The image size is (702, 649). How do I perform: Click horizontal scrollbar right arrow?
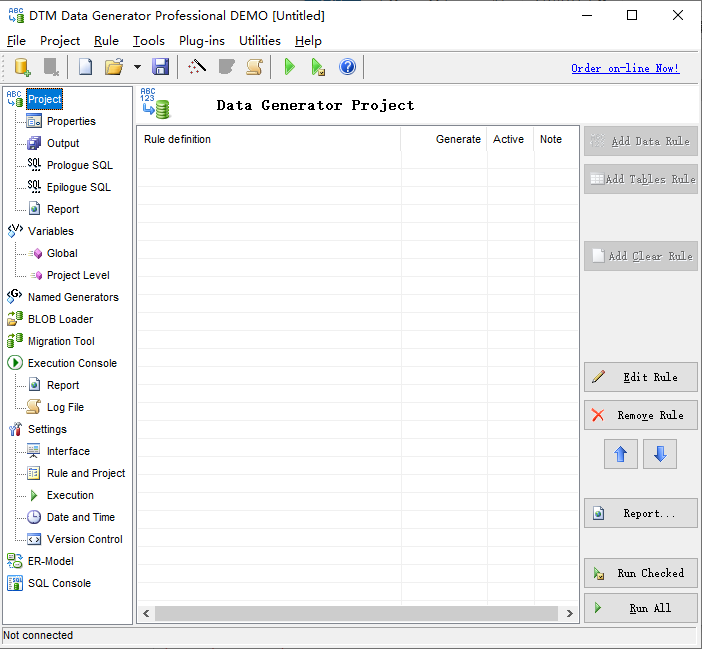(x=569, y=614)
